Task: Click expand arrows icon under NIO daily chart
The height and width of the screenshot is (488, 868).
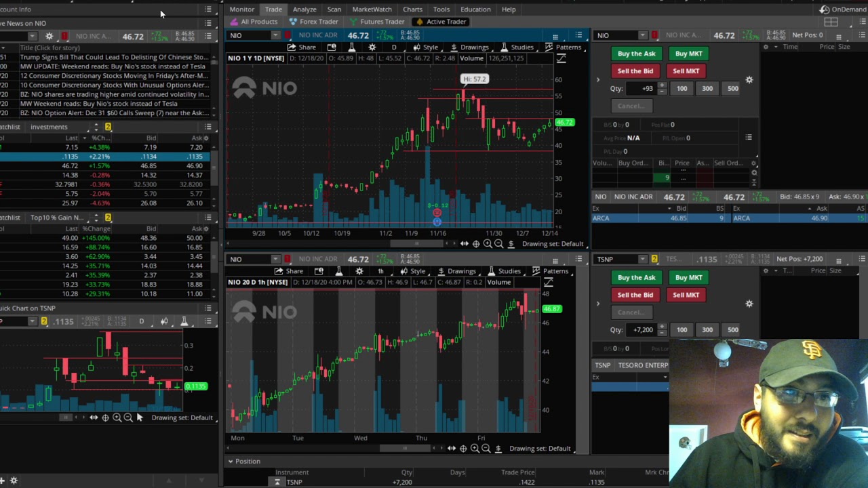Action: [465, 244]
